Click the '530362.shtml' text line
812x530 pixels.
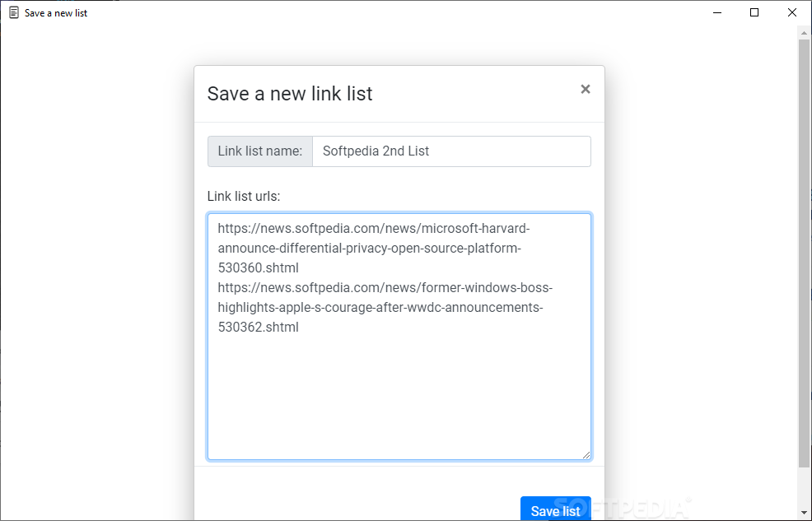tap(259, 327)
